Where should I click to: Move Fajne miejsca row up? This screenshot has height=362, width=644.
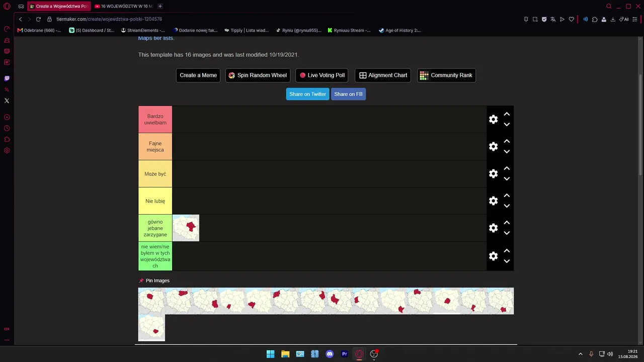(x=507, y=141)
